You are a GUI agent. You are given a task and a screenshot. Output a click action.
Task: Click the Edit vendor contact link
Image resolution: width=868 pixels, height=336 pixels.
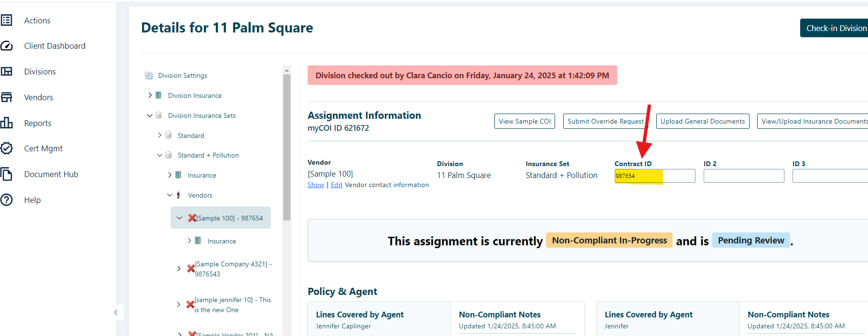pos(336,185)
